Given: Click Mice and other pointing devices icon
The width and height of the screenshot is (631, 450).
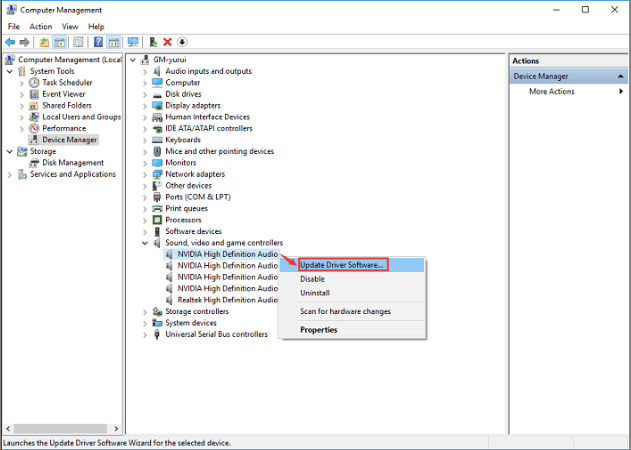Looking at the screenshot, I should [157, 151].
